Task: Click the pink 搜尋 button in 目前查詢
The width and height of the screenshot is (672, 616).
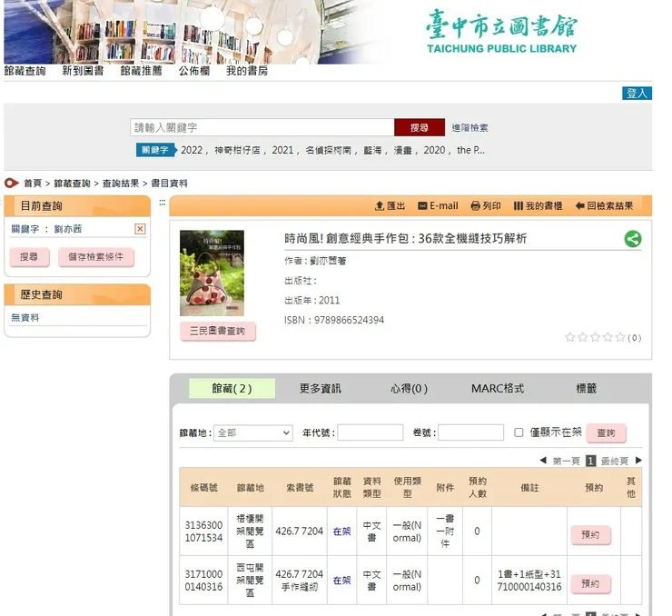Action: (x=29, y=257)
